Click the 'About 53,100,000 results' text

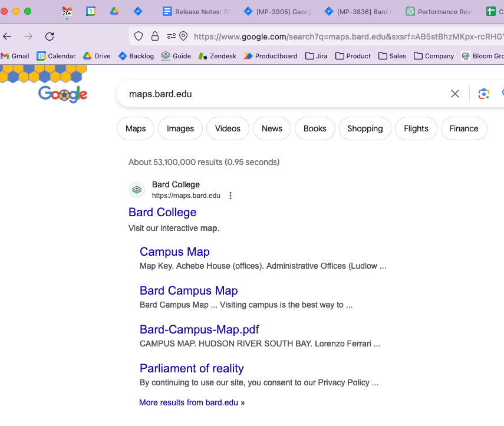click(x=204, y=162)
